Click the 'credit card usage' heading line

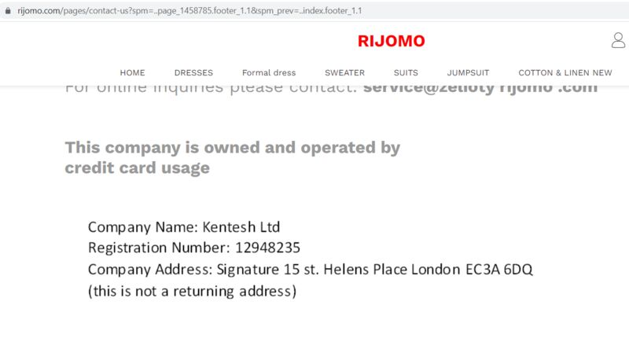pos(137,168)
